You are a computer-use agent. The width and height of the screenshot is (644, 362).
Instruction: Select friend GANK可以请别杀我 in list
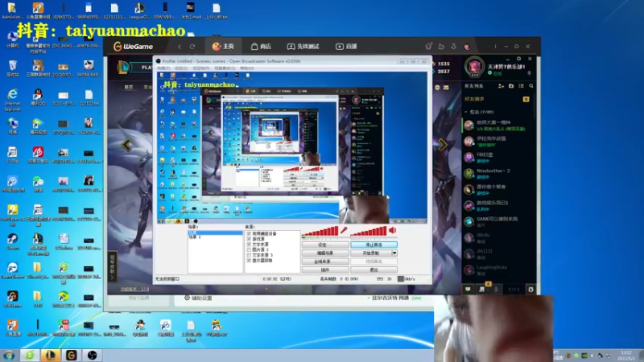pyautogui.click(x=497, y=222)
